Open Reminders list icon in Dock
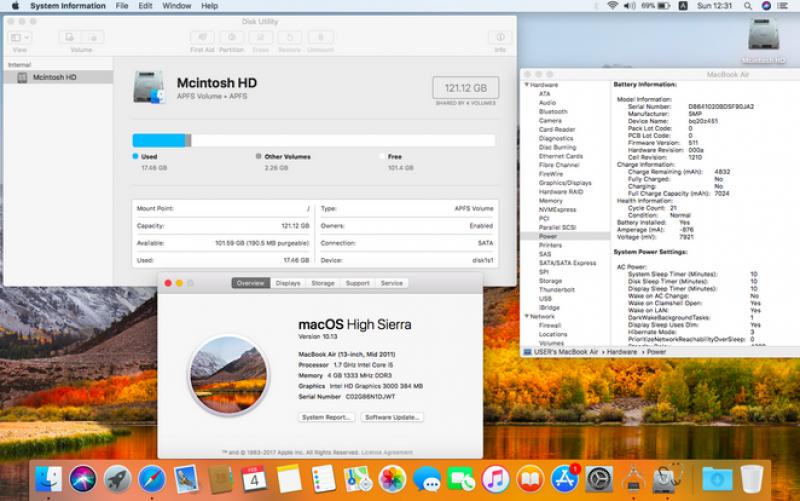 tap(323, 479)
